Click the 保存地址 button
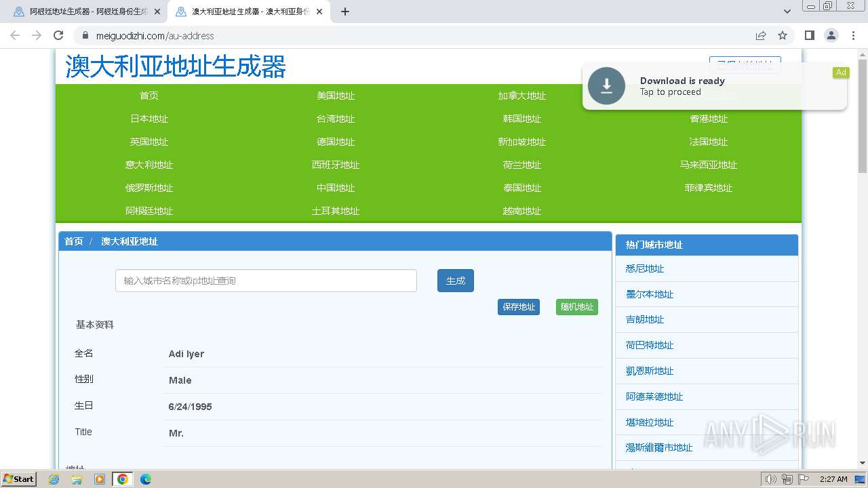 point(519,307)
